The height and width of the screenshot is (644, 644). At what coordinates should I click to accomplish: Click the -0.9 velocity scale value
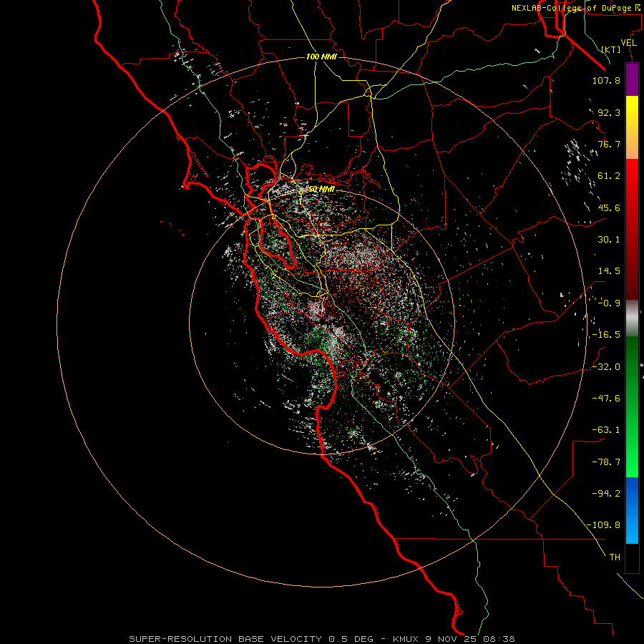click(609, 303)
